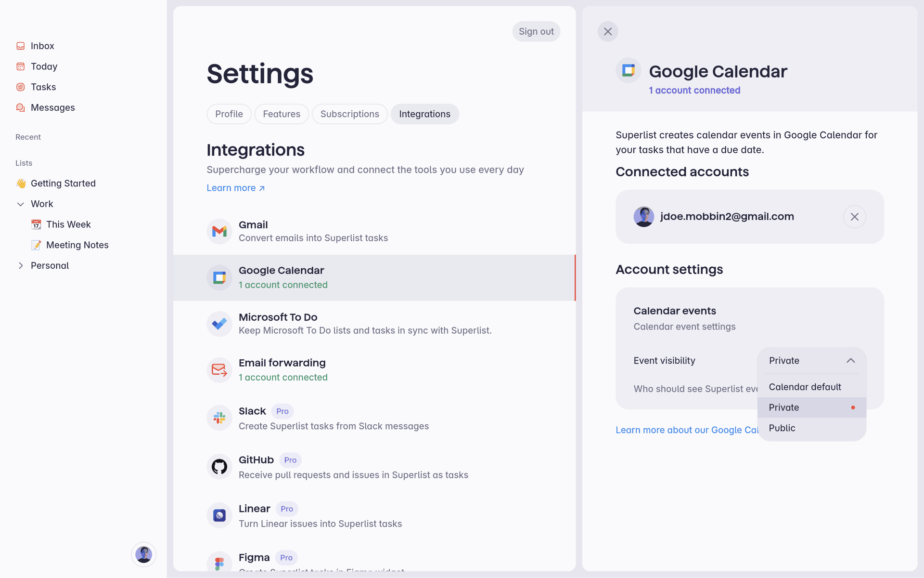Click the Google Calendar logo in integrations list
The height and width of the screenshot is (578, 924).
pyautogui.click(x=219, y=278)
